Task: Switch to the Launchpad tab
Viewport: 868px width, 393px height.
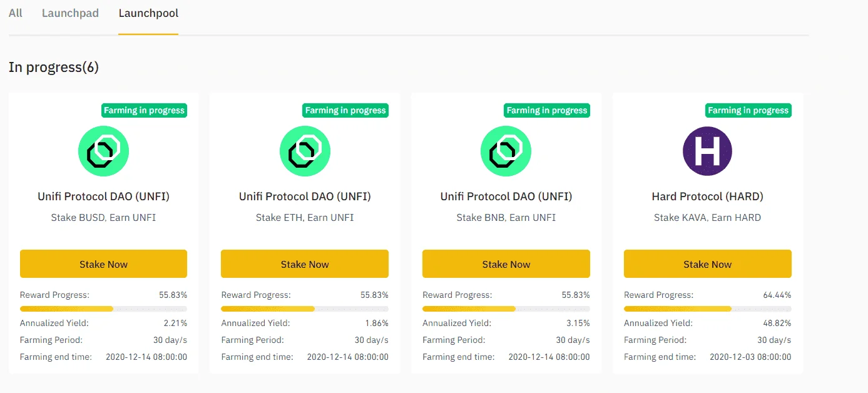Action: click(70, 13)
